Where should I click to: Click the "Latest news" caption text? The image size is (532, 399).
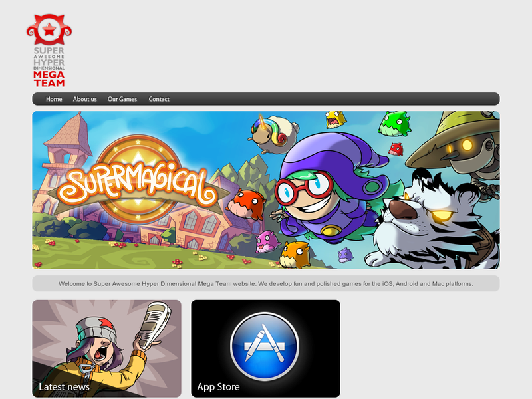64,387
